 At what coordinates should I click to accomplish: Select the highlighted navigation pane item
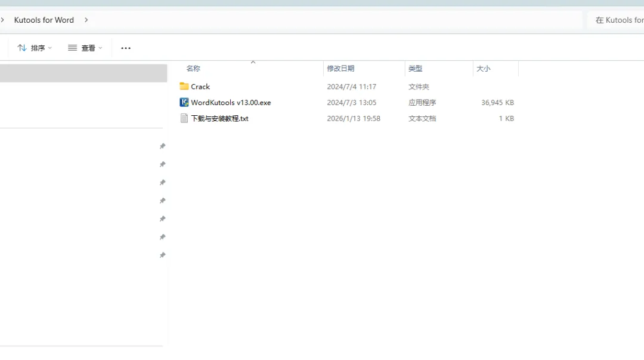[83, 73]
